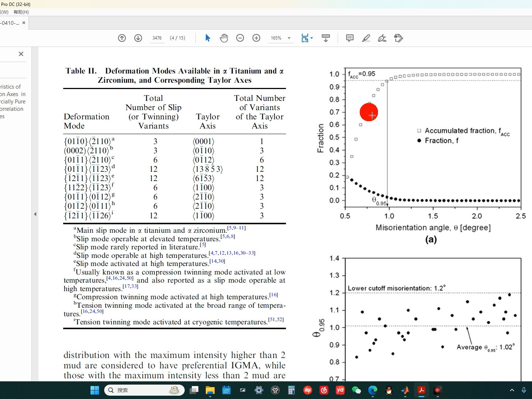Select the highlight text tool
Image resolution: width=532 pixels, height=399 pixels.
click(366, 38)
